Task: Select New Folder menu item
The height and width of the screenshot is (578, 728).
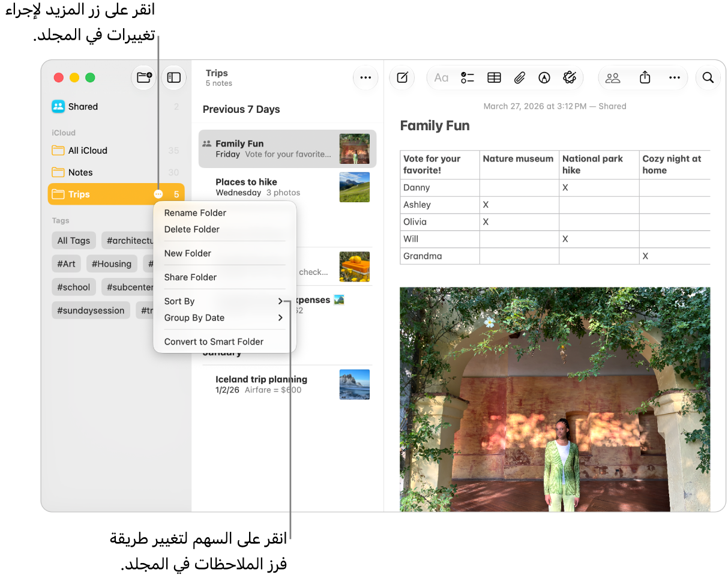Action: [224, 253]
